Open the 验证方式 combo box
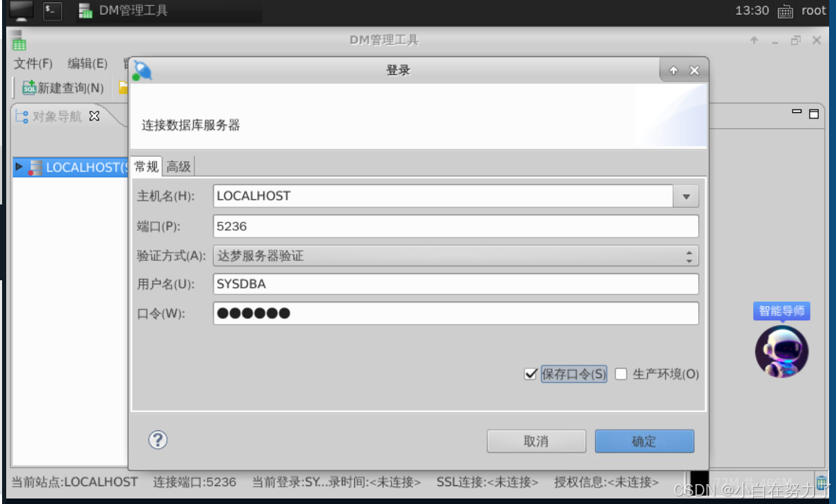This screenshot has width=836, height=504. click(456, 256)
